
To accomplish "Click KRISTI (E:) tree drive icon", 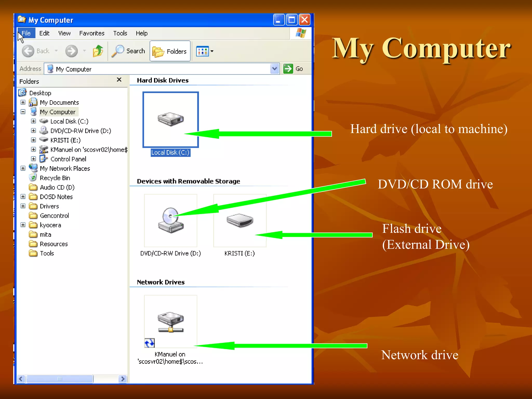I will tap(44, 140).
